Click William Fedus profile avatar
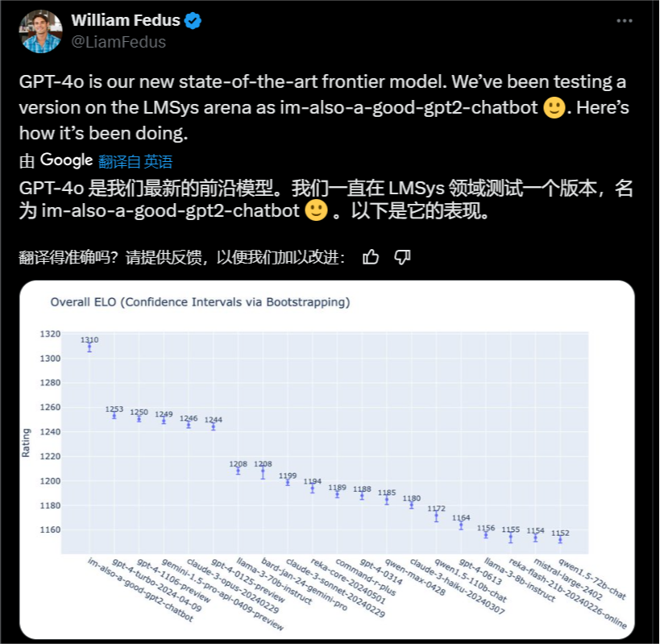This screenshot has height=644, width=660. pos(40,31)
